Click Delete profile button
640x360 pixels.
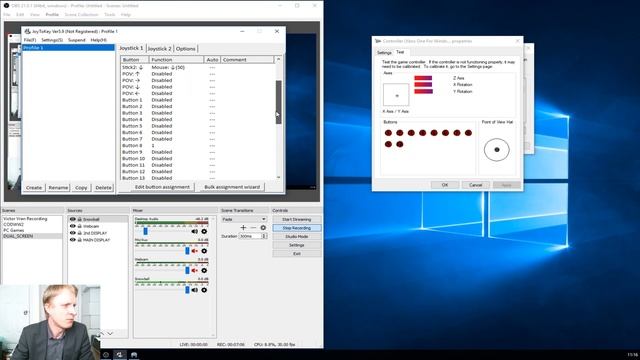point(103,187)
